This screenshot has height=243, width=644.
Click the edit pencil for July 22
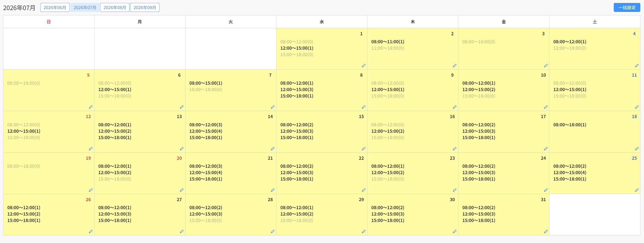tap(363, 190)
